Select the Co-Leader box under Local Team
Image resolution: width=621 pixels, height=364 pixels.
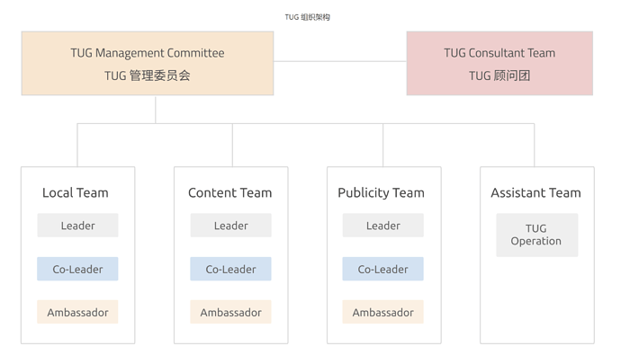click(x=77, y=269)
